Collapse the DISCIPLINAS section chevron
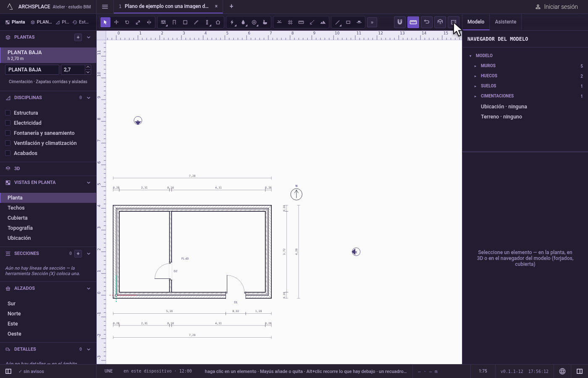The width and height of the screenshot is (588, 378). [89, 98]
